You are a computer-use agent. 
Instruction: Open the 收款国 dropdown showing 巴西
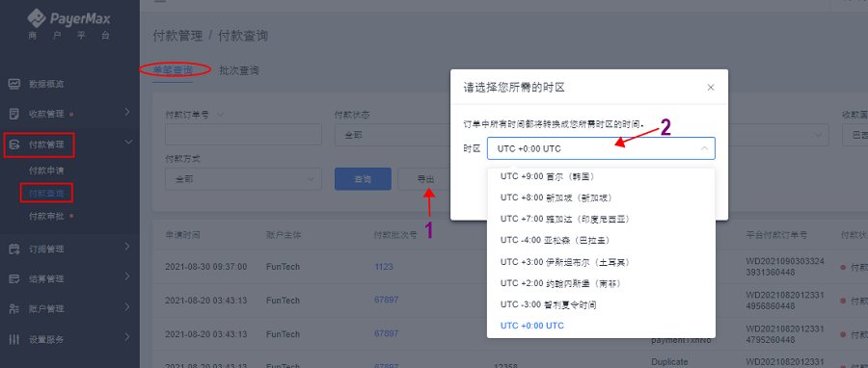point(854,135)
